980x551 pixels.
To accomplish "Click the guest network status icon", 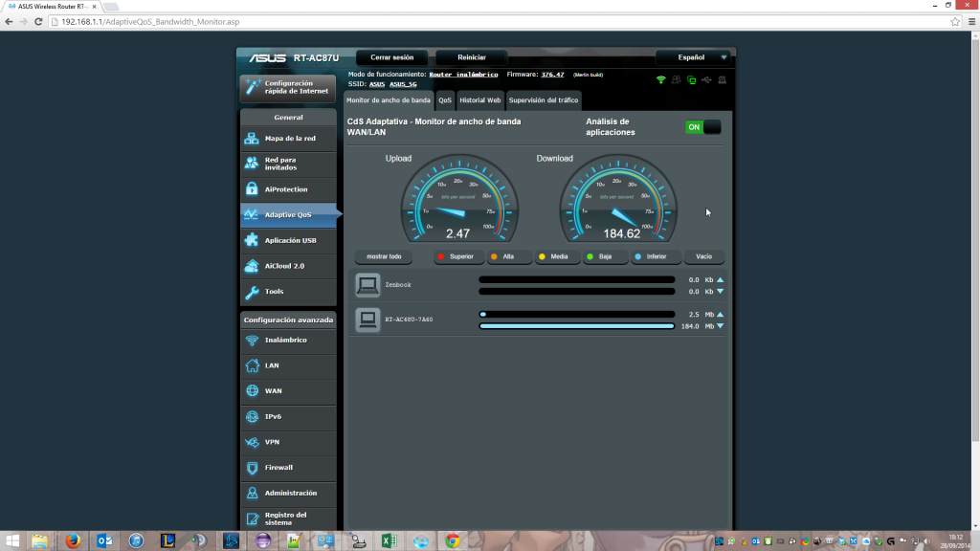I will pyautogui.click(x=677, y=80).
